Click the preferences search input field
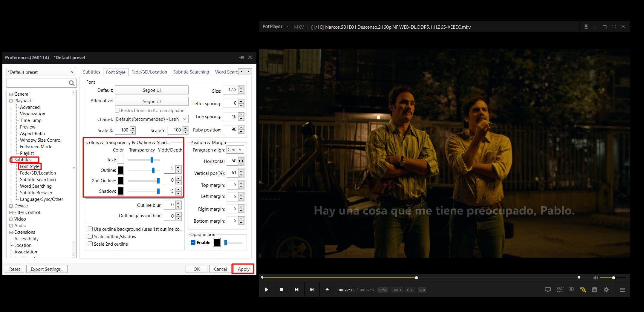Screen dimensions: 644x312 pyautogui.click(x=38, y=83)
